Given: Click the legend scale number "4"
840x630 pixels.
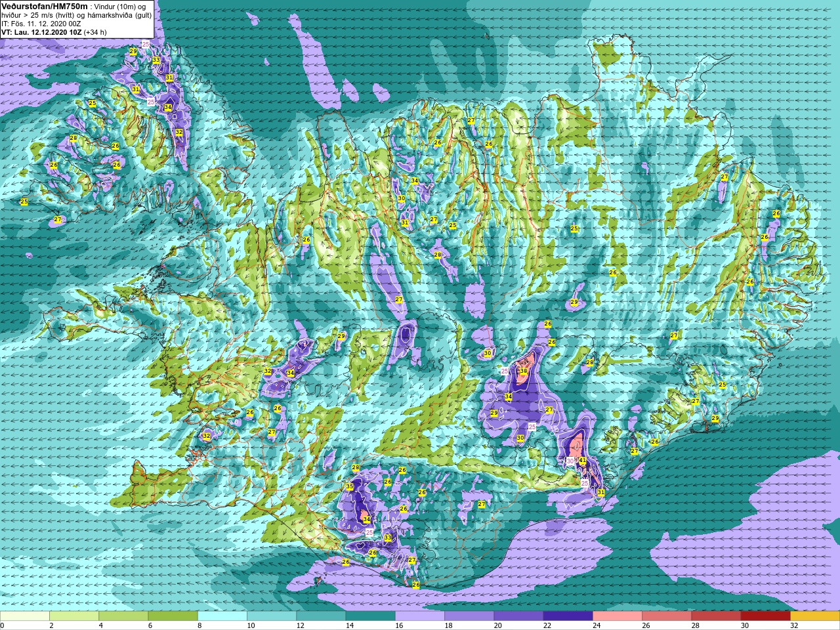Looking at the screenshot, I should (100, 625).
